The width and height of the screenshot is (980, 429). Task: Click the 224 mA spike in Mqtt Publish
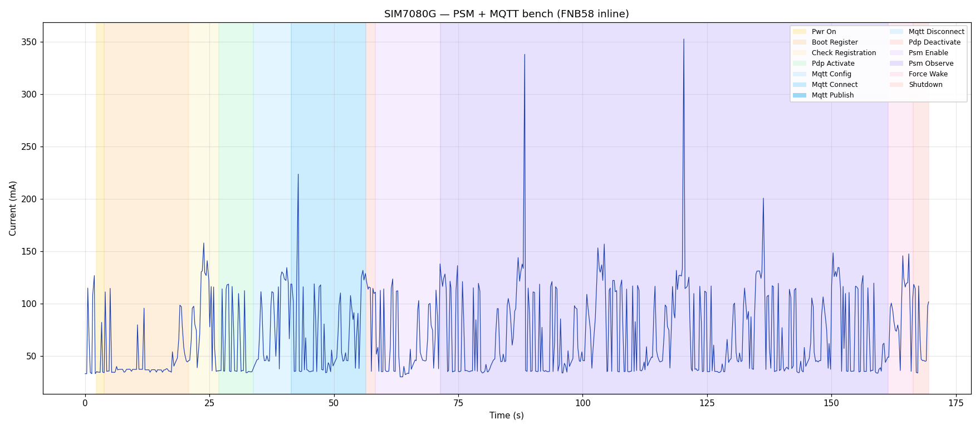coord(298,174)
